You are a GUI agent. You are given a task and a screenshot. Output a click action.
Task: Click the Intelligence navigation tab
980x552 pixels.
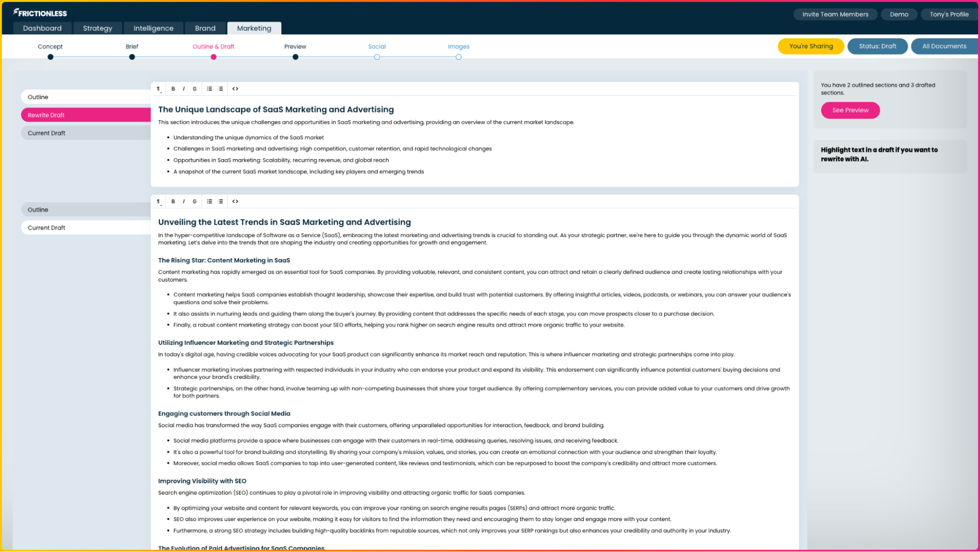[x=153, y=28]
